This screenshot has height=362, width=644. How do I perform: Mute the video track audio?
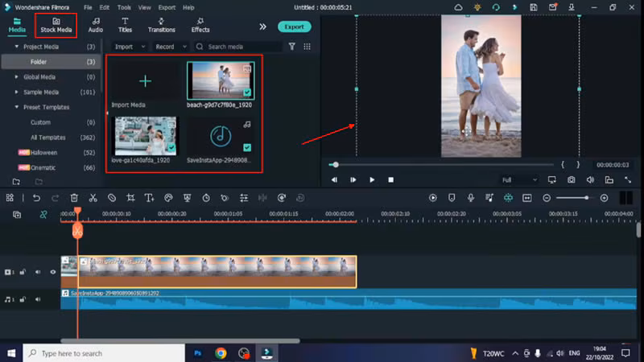point(38,272)
